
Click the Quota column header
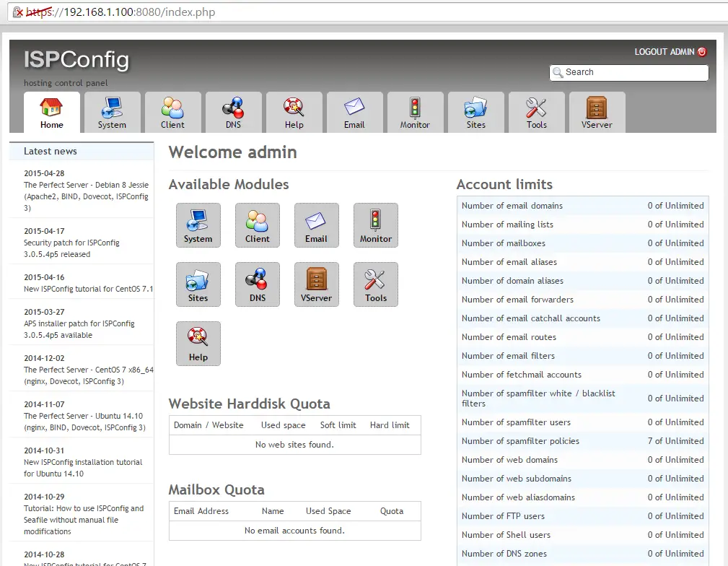[x=391, y=511]
